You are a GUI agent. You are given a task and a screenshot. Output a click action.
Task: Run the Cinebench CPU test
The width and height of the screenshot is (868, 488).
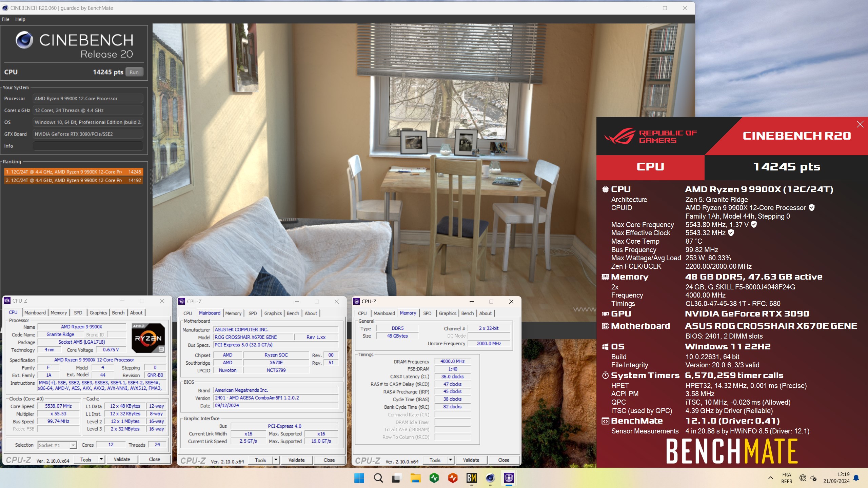pyautogui.click(x=134, y=72)
